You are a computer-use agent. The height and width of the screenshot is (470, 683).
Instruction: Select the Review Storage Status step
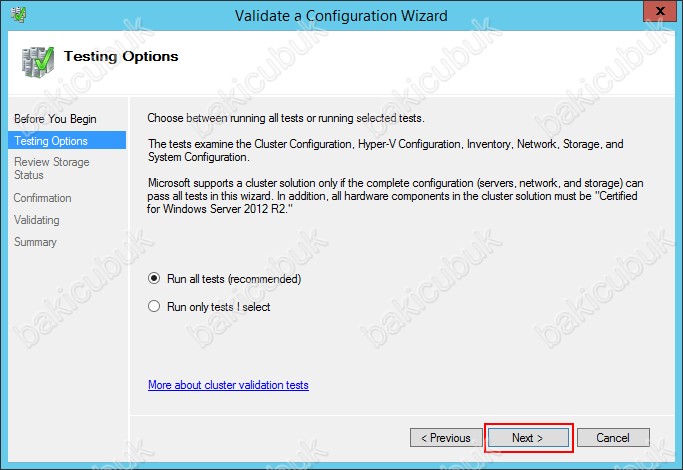point(51,168)
